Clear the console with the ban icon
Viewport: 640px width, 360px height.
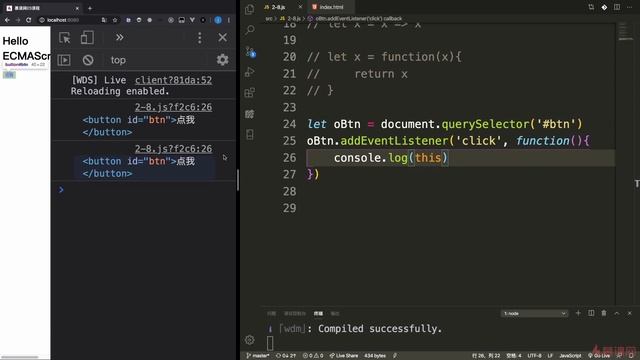tap(88, 60)
